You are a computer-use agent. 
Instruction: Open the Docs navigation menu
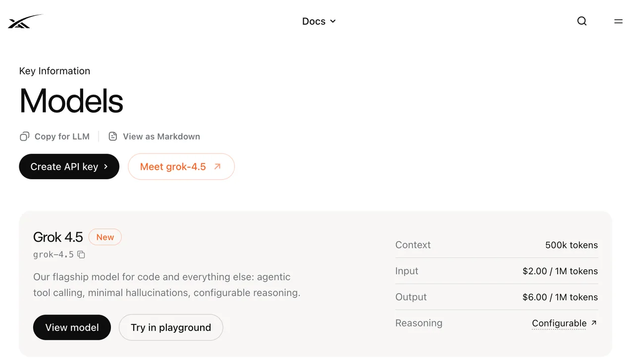(319, 21)
